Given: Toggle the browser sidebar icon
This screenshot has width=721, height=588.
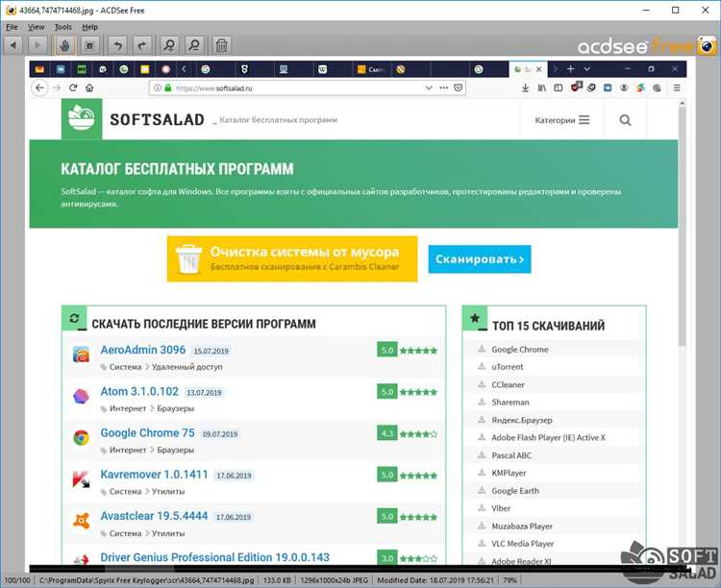Looking at the screenshot, I should (559, 87).
